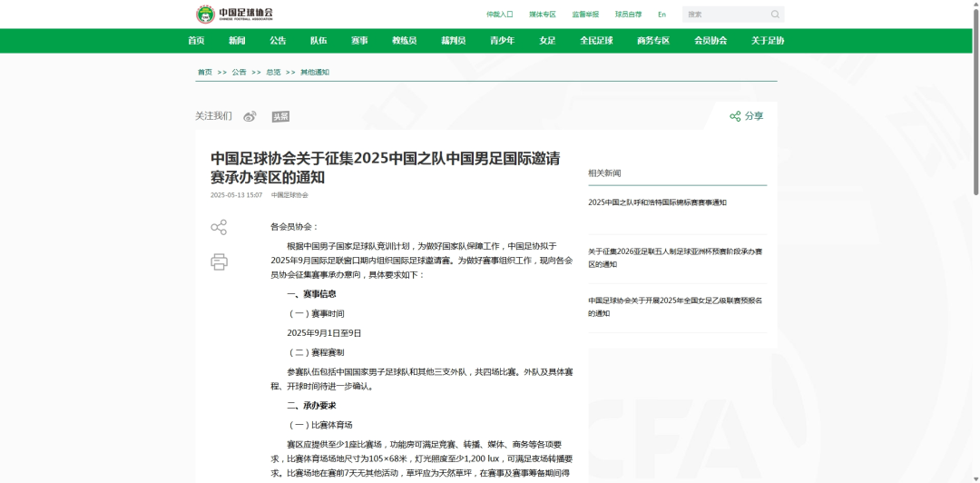Screen dimensions: 980x483
Task: Open the 监督举报 link
Action: [x=585, y=15]
